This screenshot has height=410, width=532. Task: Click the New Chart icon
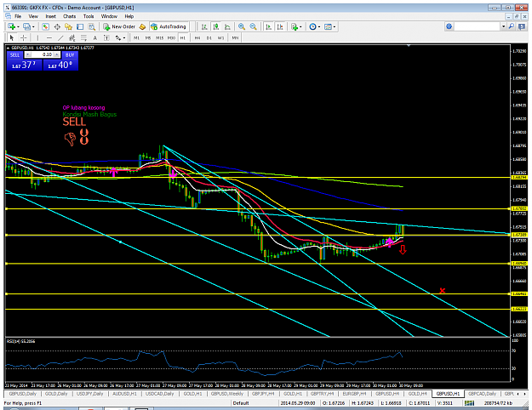(12, 26)
